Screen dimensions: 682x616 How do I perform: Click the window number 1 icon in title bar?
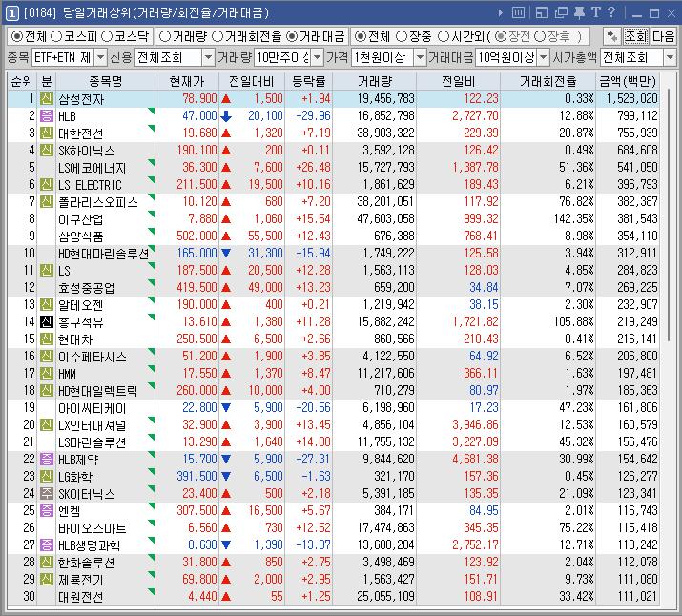(x=12, y=13)
